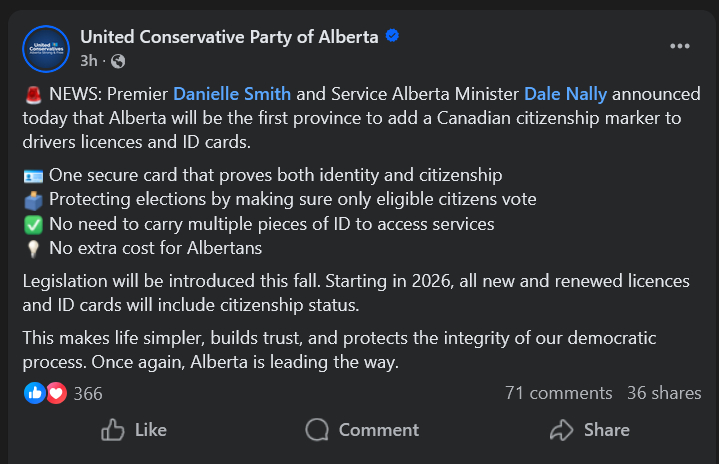Open Dale Nally's tagged profile
The image size is (719, 464).
point(565,94)
